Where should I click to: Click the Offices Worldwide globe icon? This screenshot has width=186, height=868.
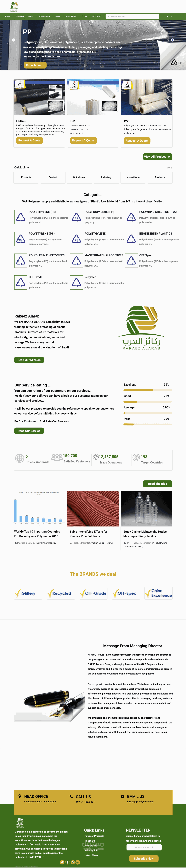[x=20, y=458]
